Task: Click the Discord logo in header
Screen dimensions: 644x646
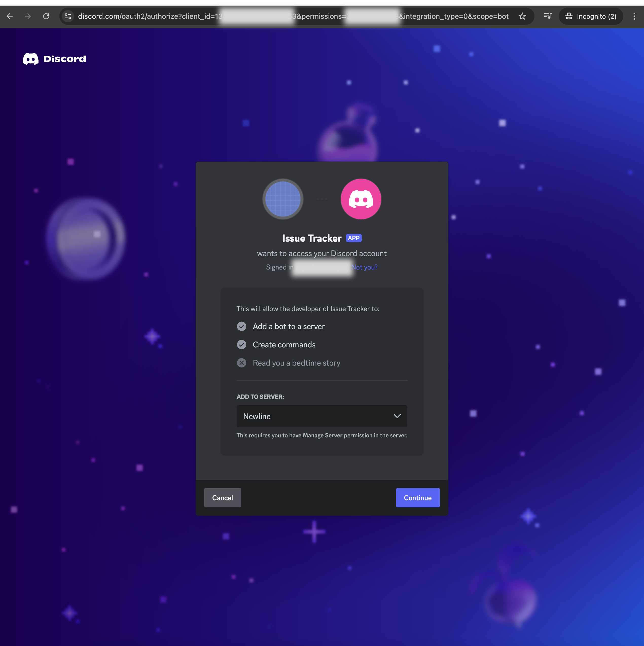Action: [54, 59]
